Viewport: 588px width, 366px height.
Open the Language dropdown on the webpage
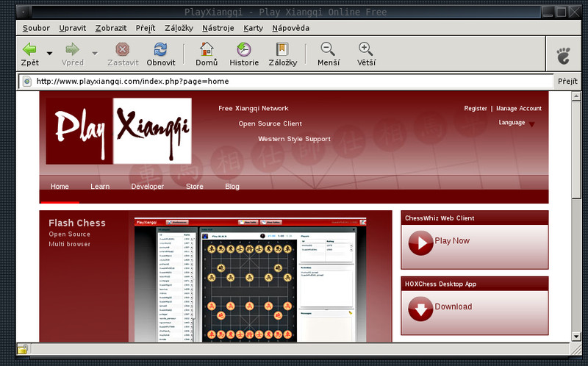[x=531, y=123]
